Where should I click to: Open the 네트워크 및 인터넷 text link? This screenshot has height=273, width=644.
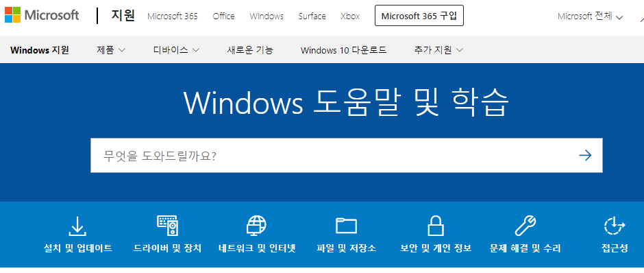(257, 248)
